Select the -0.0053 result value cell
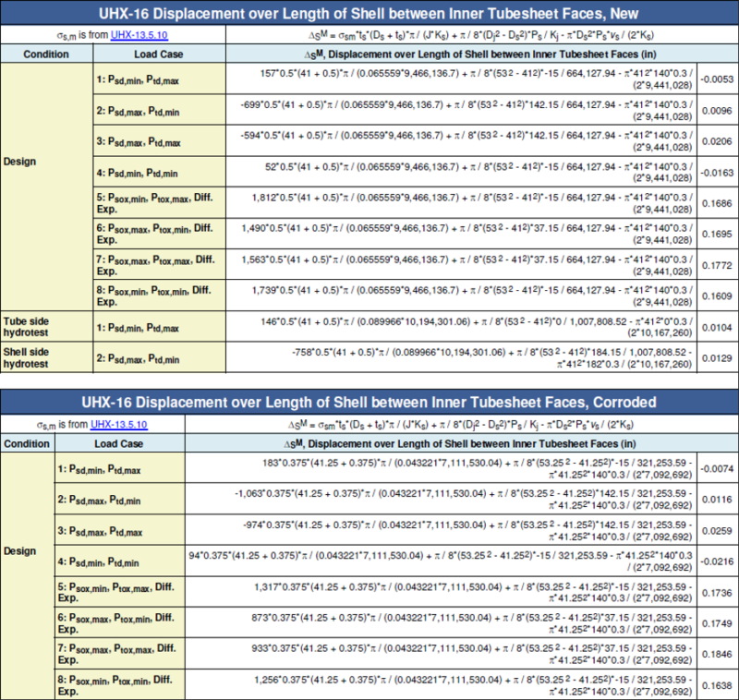 pyautogui.click(x=718, y=78)
